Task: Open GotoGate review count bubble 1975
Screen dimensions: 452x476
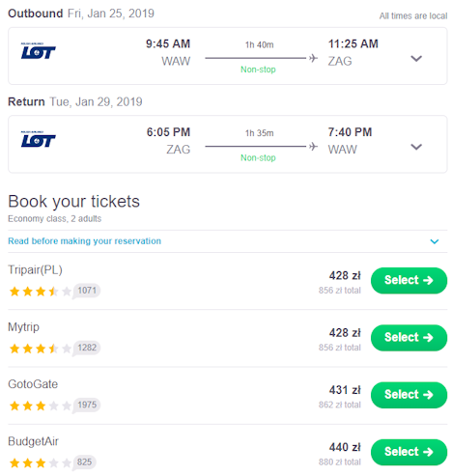Action: [x=86, y=406]
